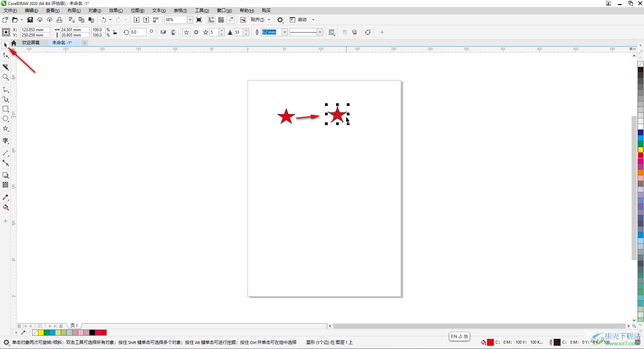Click the X position input field

35,30
